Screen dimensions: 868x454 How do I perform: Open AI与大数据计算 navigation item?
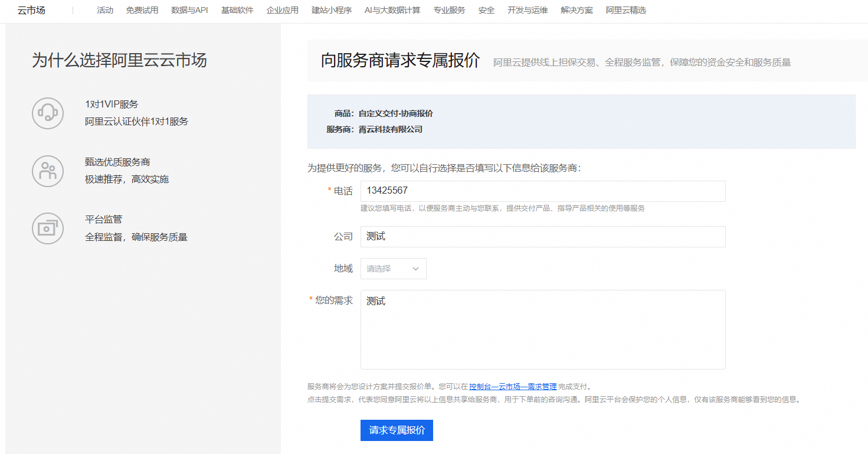392,10
